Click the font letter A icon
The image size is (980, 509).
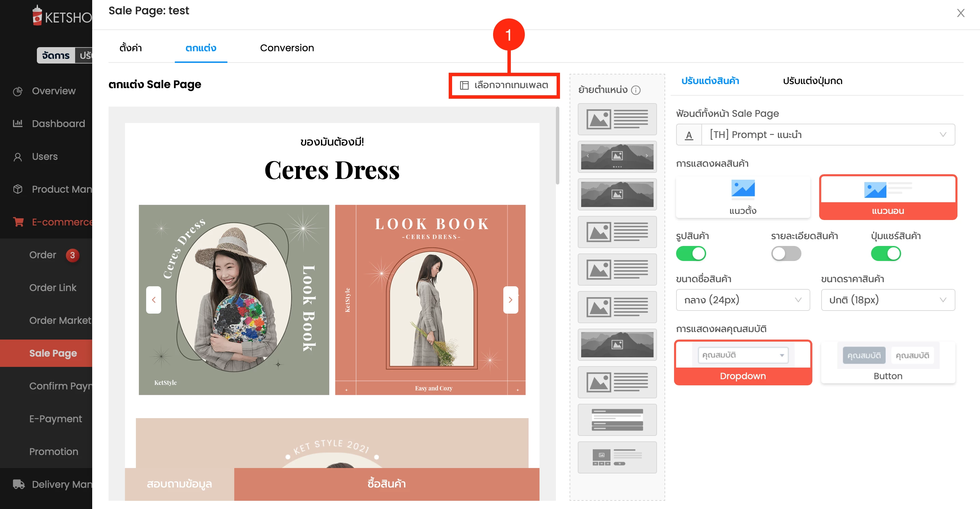coord(689,135)
